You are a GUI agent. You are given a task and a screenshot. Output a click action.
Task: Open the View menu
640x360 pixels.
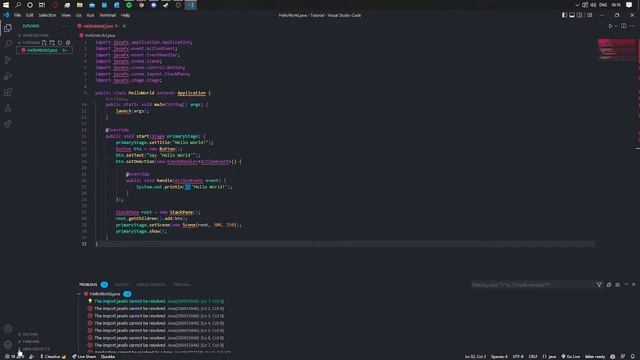(66, 15)
